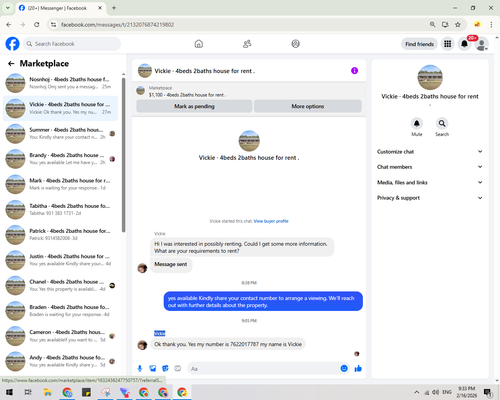Open conversation information purple icon
Image resolution: width=500 pixels, height=400 pixels.
click(354, 71)
